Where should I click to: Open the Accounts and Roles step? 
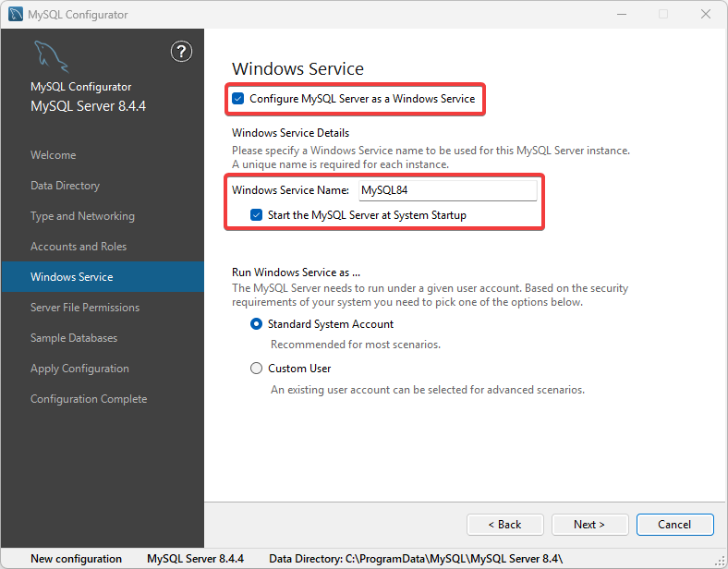79,247
